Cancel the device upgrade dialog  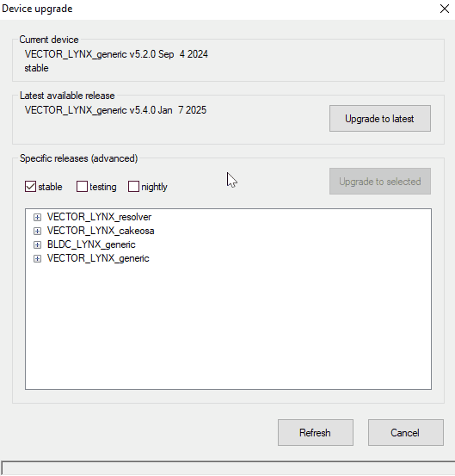[x=406, y=433]
